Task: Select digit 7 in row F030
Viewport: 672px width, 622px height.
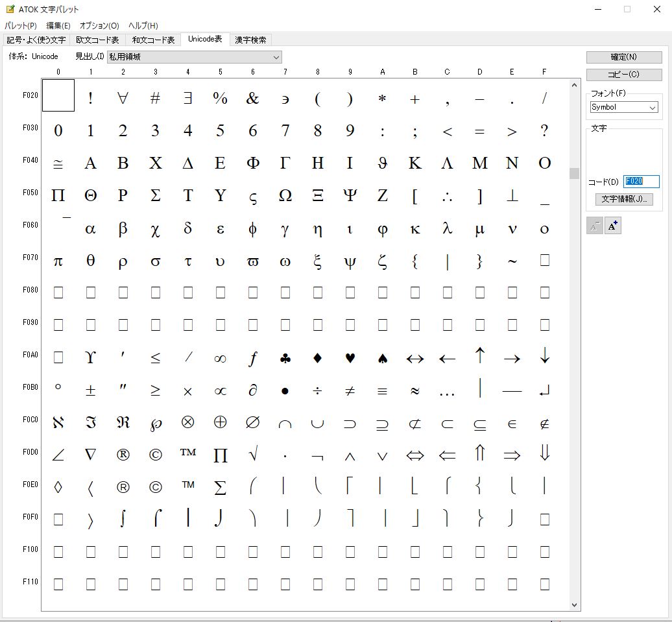Action: tap(285, 131)
